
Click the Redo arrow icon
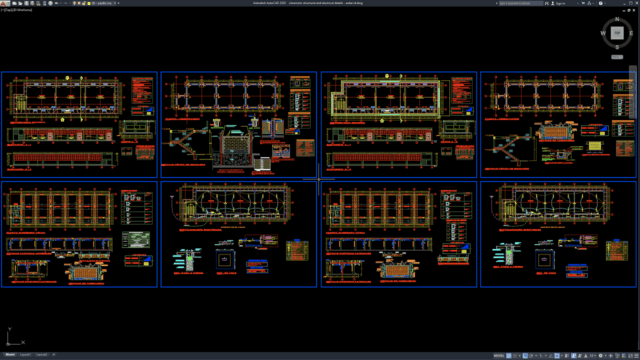click(65, 3)
